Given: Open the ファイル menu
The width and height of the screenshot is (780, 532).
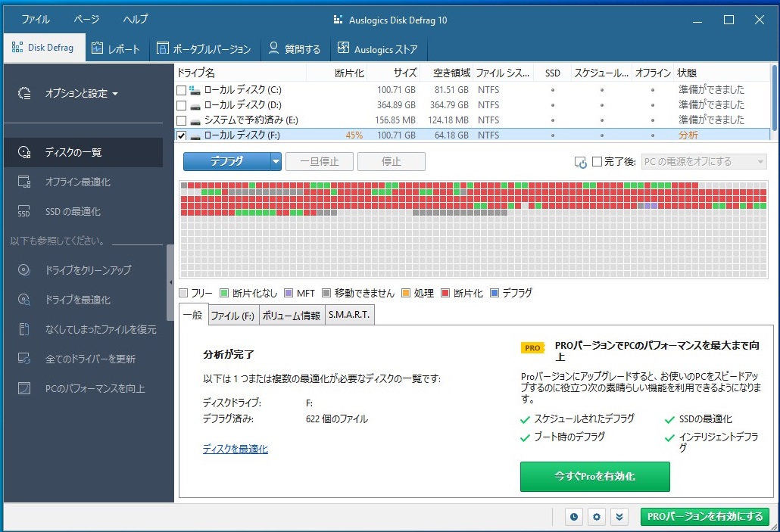Looking at the screenshot, I should point(36,20).
